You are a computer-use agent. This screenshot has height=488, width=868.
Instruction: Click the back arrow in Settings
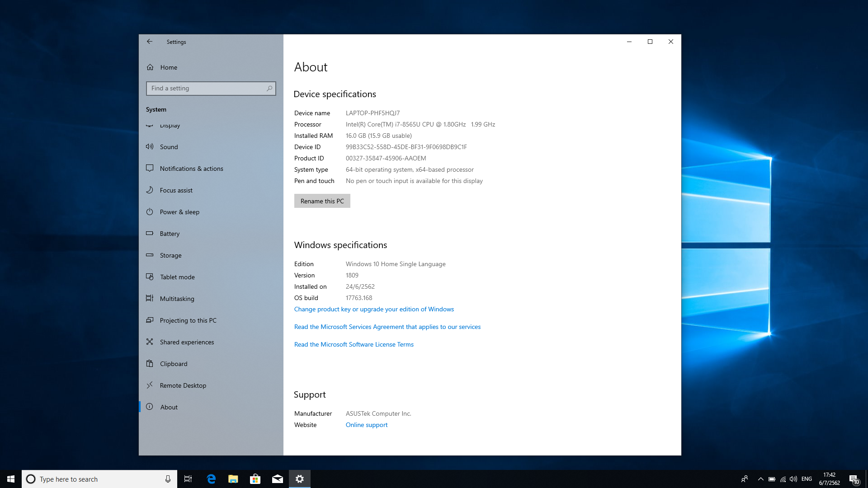pyautogui.click(x=150, y=42)
